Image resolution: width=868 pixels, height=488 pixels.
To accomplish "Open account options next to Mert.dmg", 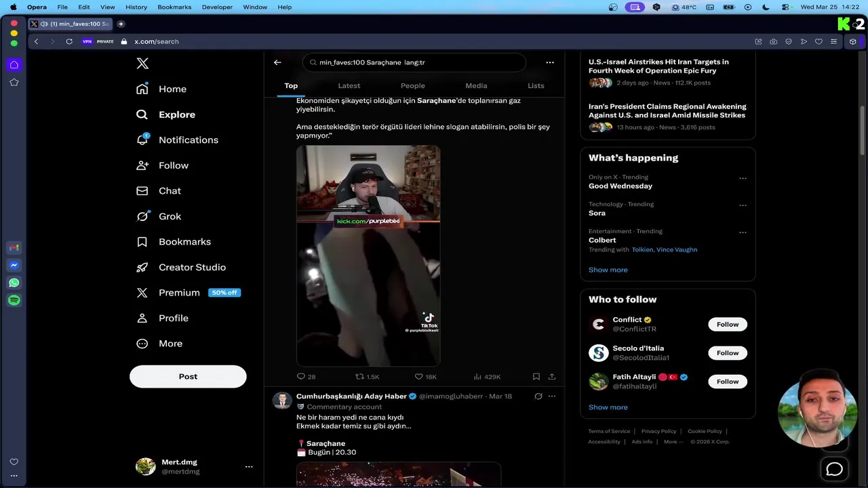I will pyautogui.click(x=249, y=466).
